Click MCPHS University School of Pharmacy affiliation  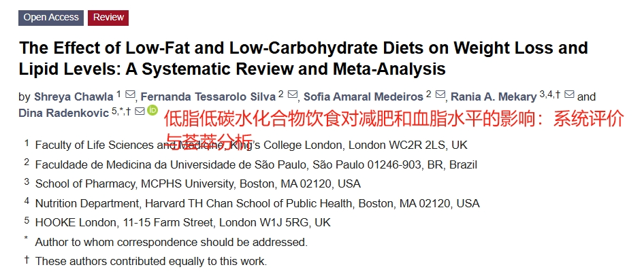(198, 183)
